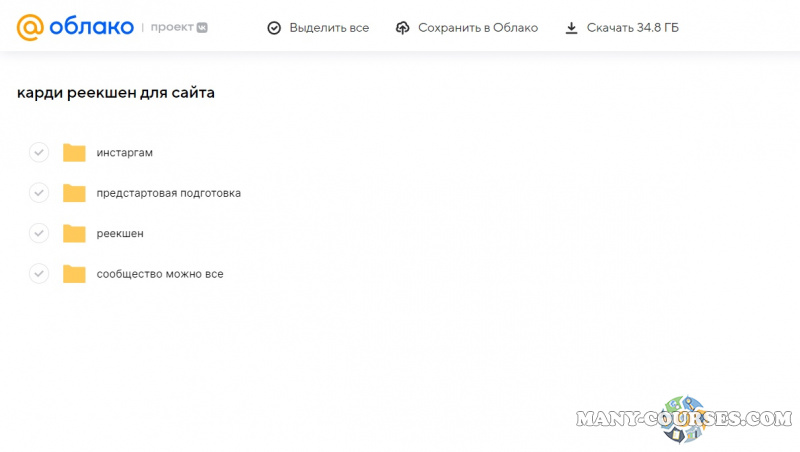This screenshot has width=800, height=452.
Task: Open the предстартовая подготовка folder name
Action: [x=168, y=193]
